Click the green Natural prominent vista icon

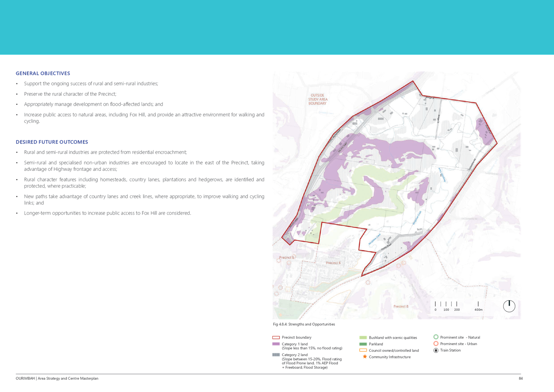point(436,337)
